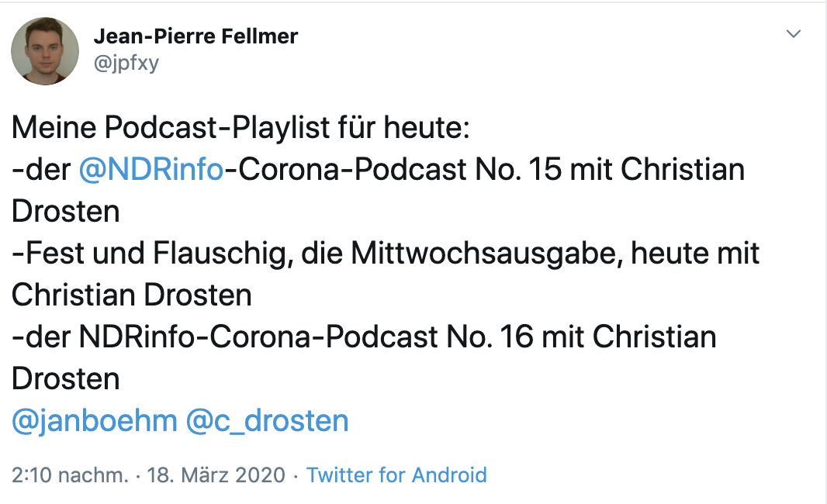827x504 pixels.
Task: Open the @NDRinfo mention link
Action: tap(151, 170)
